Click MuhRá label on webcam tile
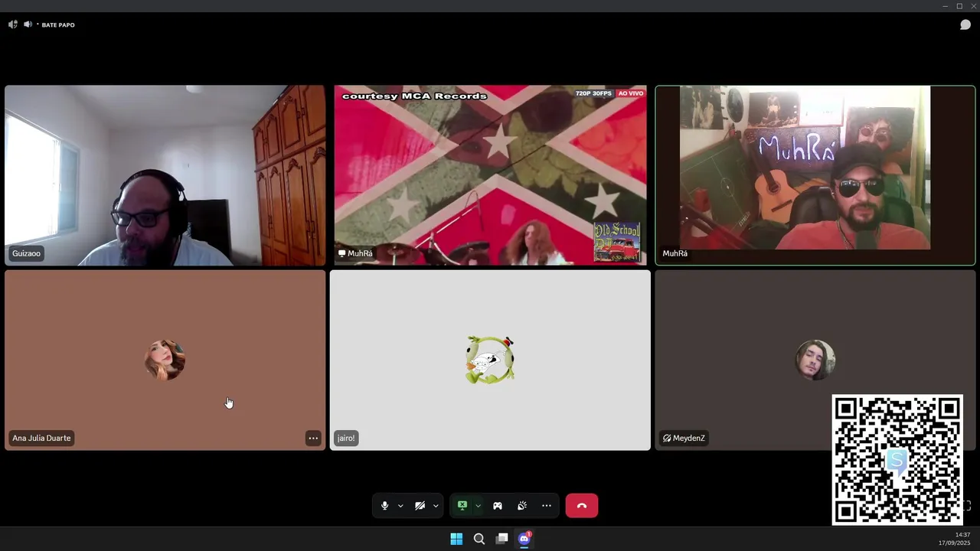Screen dimensions: 980x551 (x=675, y=253)
